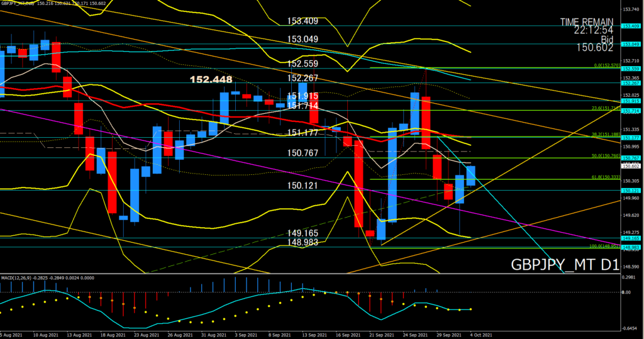
Task: Click the white 150.602 current price axis tag
Action: pos(631,166)
